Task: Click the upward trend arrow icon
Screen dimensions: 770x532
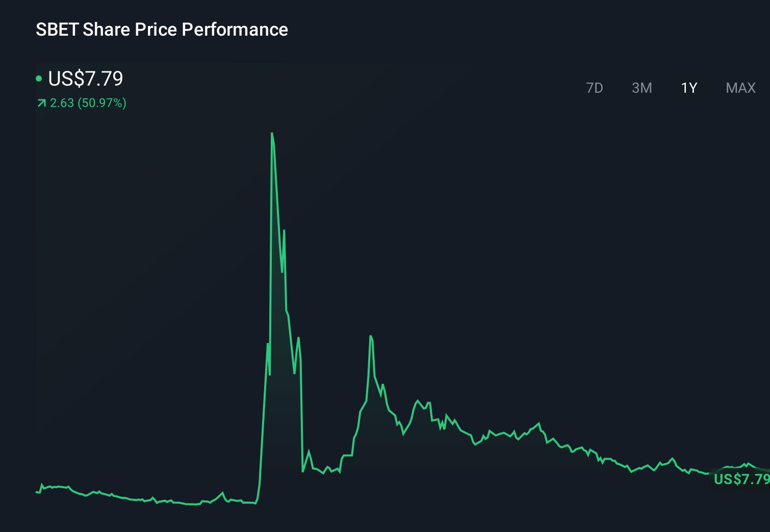Action: (x=41, y=103)
